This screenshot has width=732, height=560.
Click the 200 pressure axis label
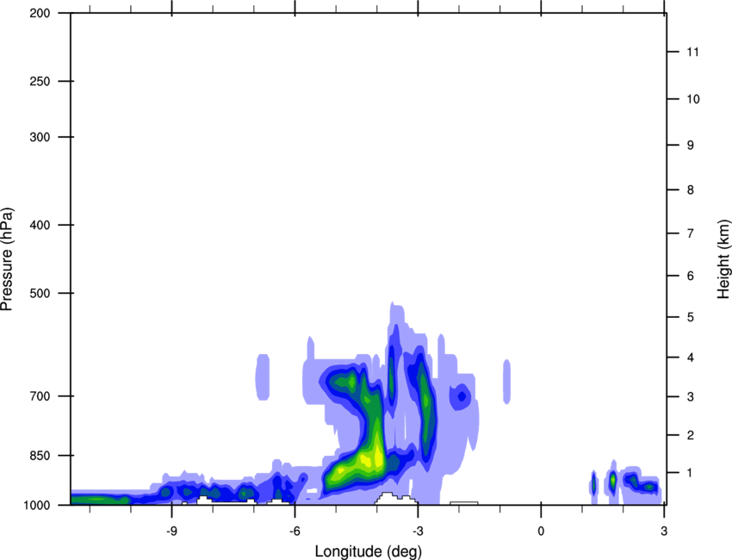[40, 13]
